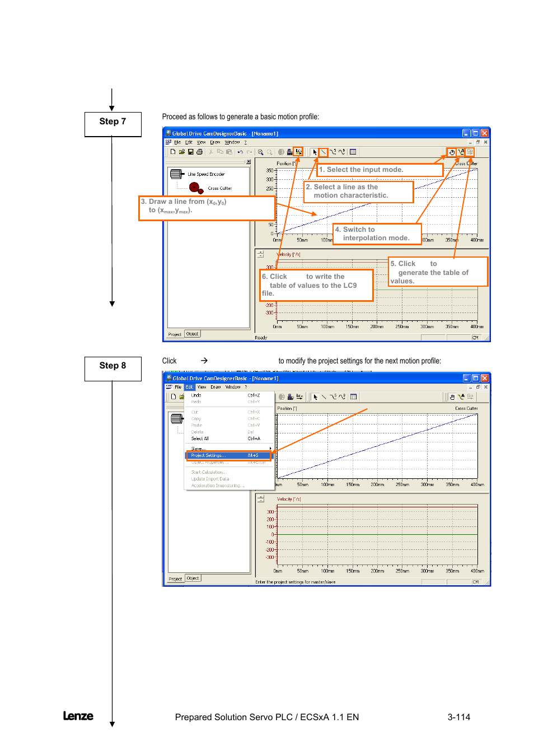Screen dimensions: 534x756
Task: Select the line tool in Step 8 window toolbar
Action: click(x=324, y=396)
